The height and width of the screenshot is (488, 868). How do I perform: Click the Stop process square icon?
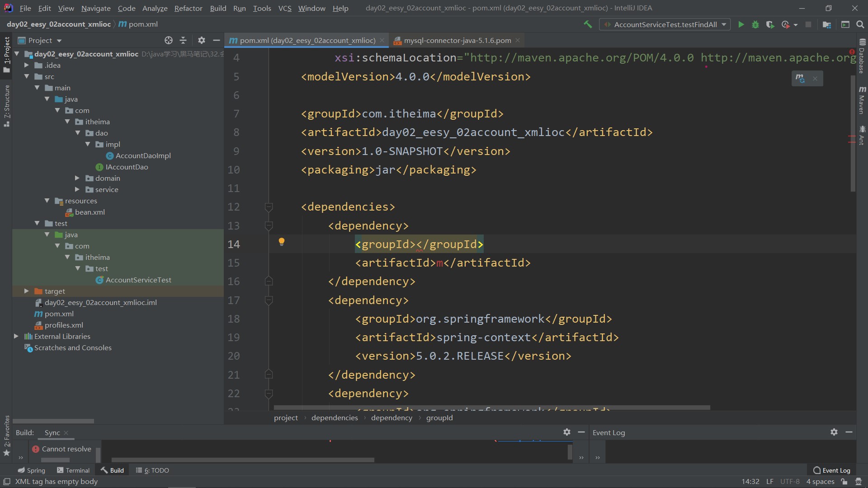[x=808, y=24]
